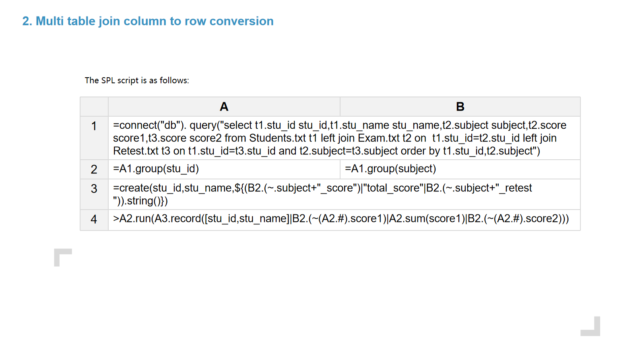
Task: Select column header A in the script table
Action: (x=224, y=107)
